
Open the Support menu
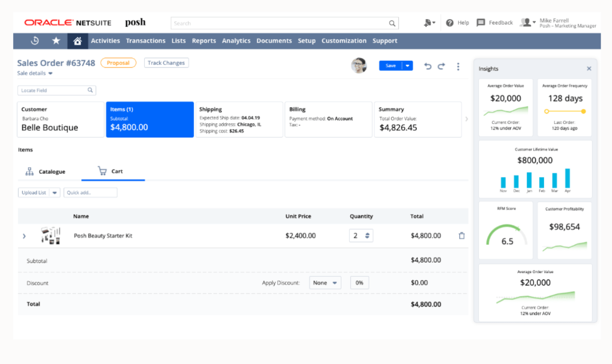pos(385,41)
